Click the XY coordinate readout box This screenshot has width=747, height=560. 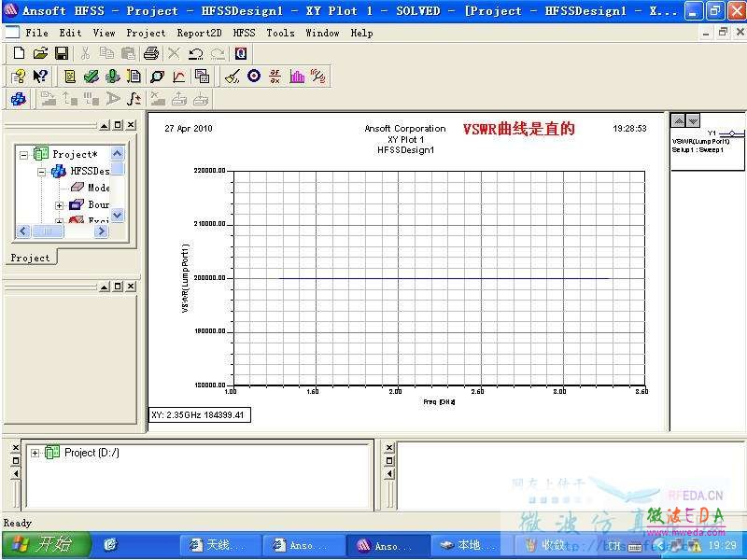[x=200, y=414]
